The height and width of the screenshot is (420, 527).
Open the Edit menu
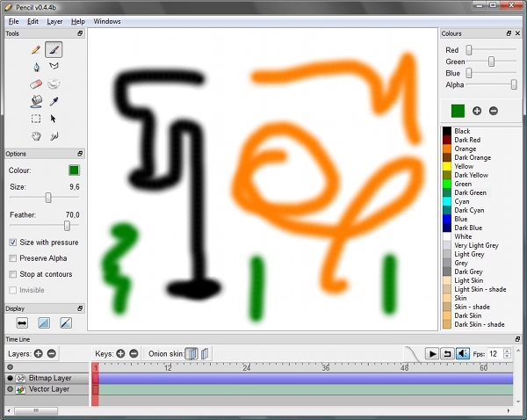(x=32, y=21)
